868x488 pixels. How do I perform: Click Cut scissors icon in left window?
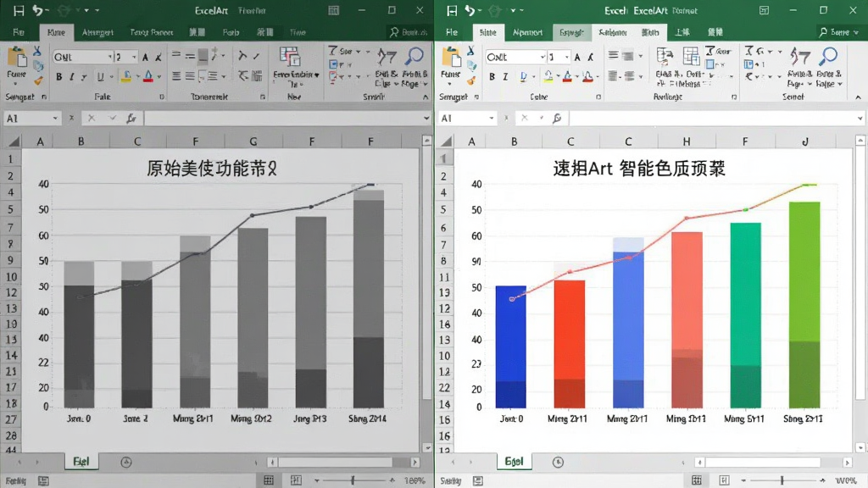(x=36, y=52)
